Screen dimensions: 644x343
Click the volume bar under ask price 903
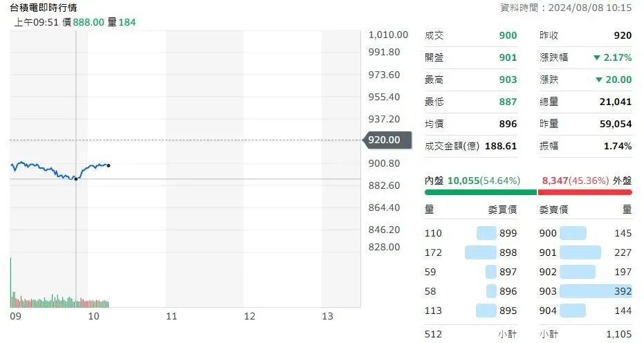pyautogui.click(x=596, y=291)
